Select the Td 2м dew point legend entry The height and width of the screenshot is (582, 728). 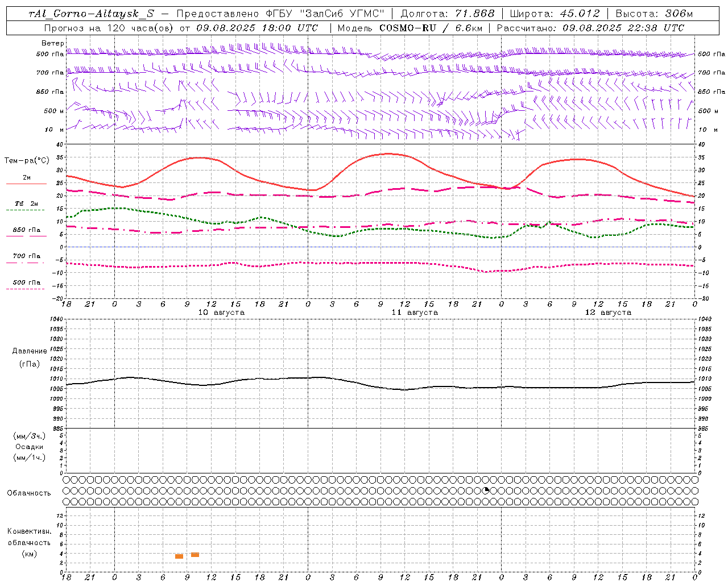27,203
